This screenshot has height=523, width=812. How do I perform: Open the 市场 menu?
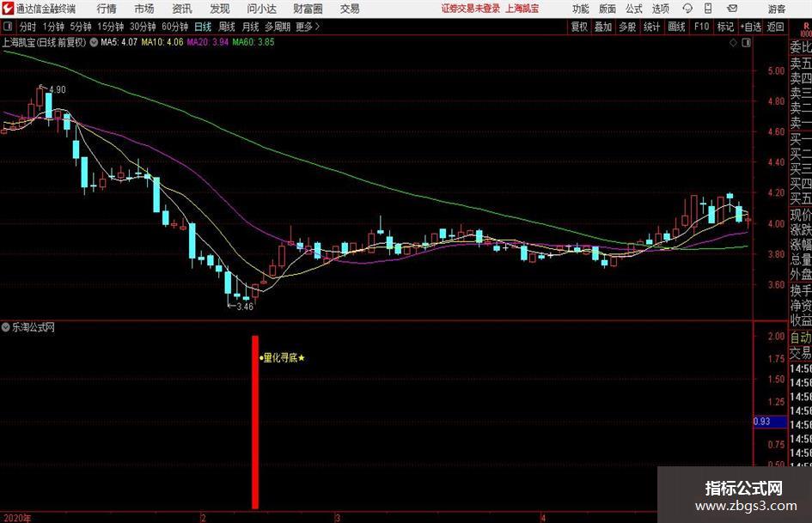[x=144, y=9]
